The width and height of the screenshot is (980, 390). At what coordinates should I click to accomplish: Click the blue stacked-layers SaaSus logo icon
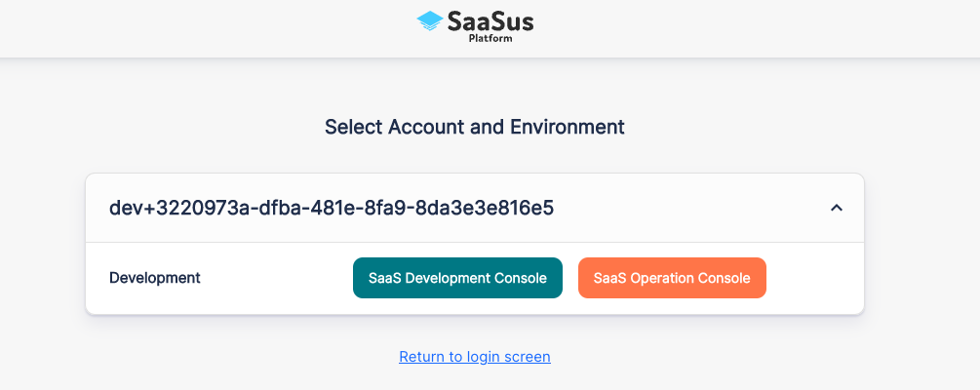click(429, 21)
